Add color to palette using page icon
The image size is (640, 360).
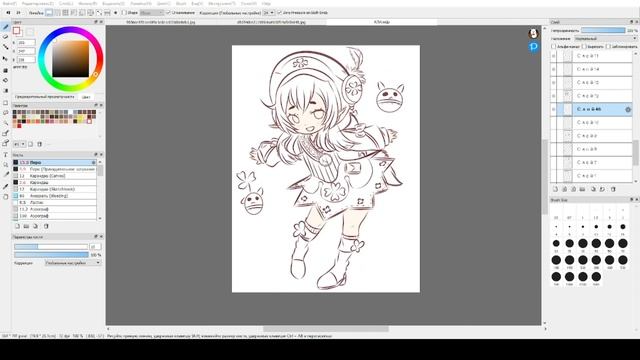[x=30, y=144]
